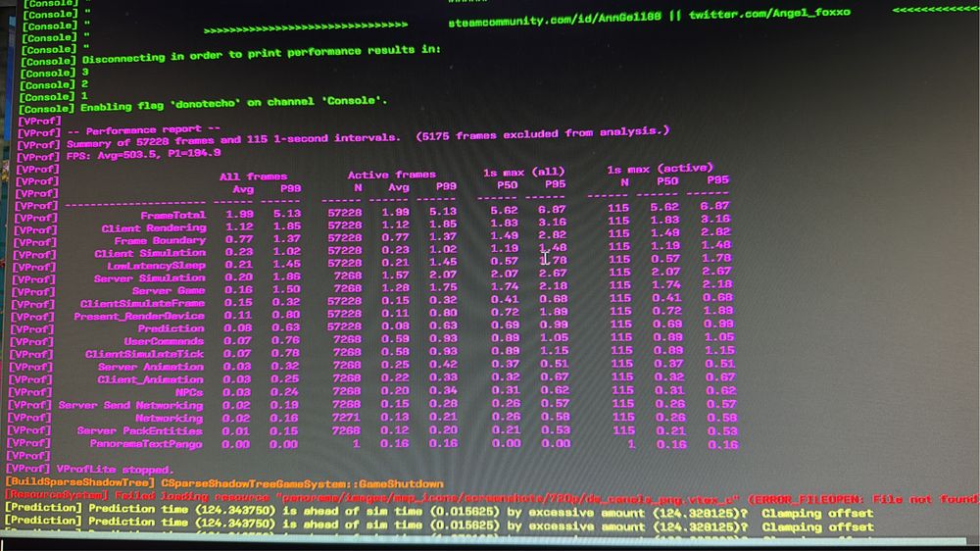Click the ClientSimulateFrame row label
Screen dimensions: 980x551
(x=142, y=303)
